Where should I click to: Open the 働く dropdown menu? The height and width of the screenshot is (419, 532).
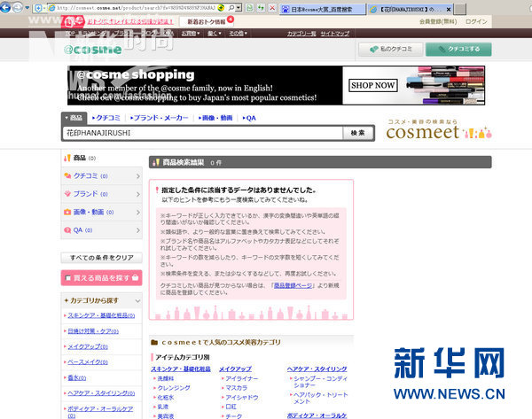(x=214, y=34)
